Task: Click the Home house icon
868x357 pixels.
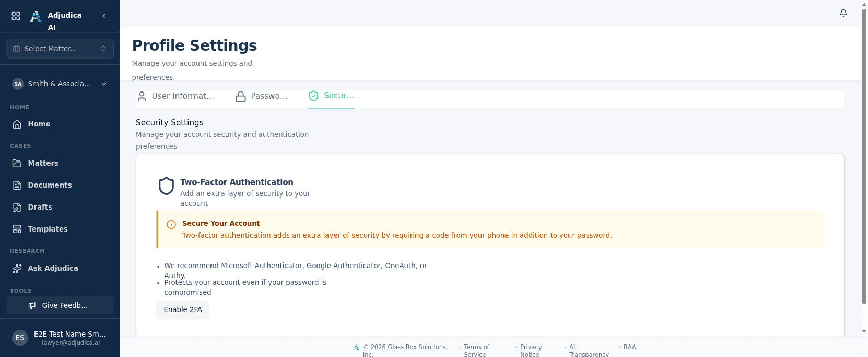Action: tap(17, 124)
